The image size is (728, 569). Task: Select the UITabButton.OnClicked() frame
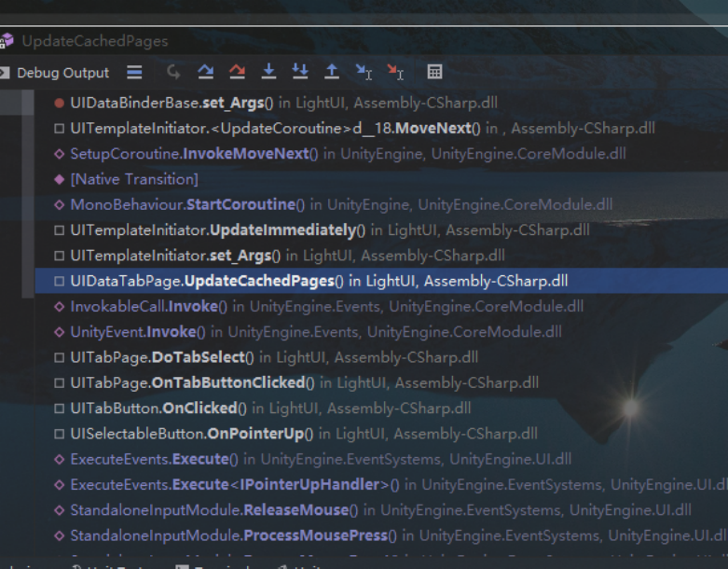pos(381,409)
